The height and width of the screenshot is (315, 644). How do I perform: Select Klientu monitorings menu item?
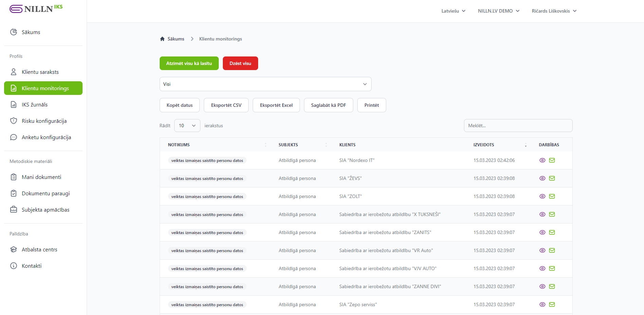[43, 88]
